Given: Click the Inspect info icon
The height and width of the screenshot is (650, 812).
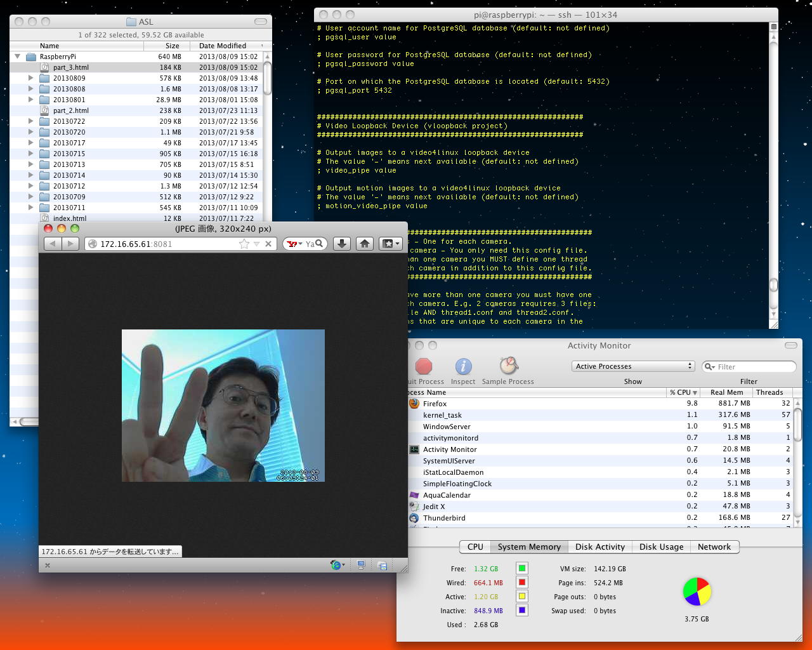Looking at the screenshot, I should coord(463,366).
